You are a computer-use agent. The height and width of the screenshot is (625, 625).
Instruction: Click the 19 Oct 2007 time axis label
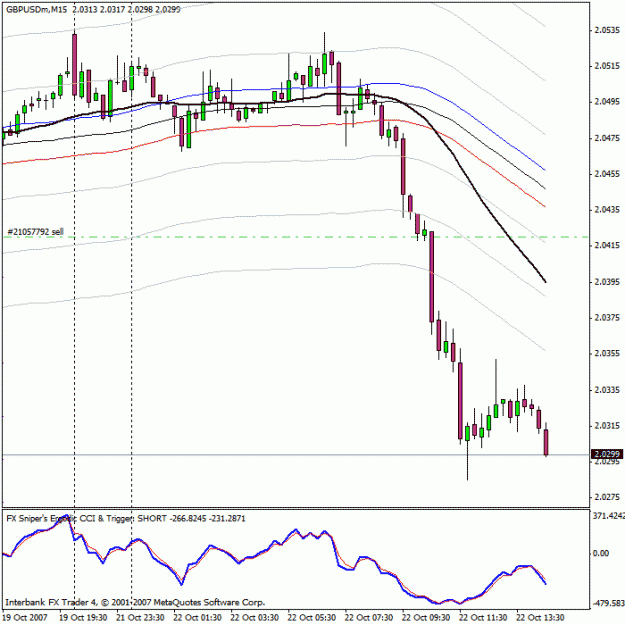pos(26,617)
